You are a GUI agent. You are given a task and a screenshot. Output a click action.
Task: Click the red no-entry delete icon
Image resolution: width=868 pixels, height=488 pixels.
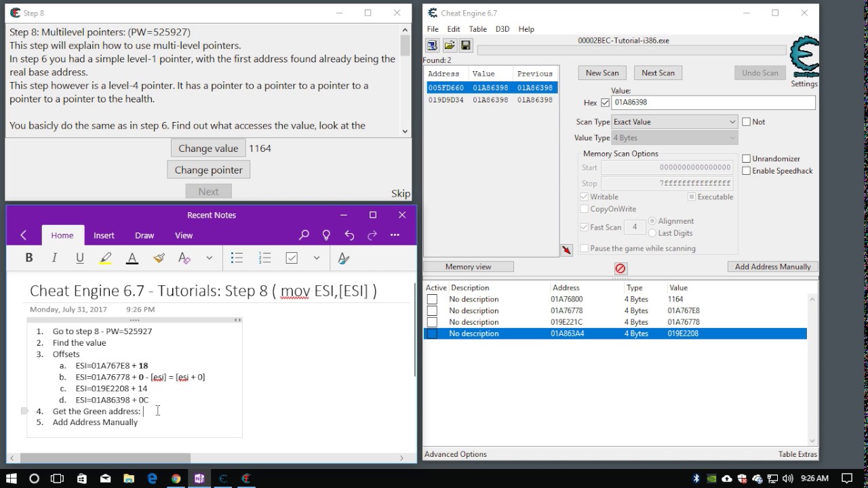(620, 268)
